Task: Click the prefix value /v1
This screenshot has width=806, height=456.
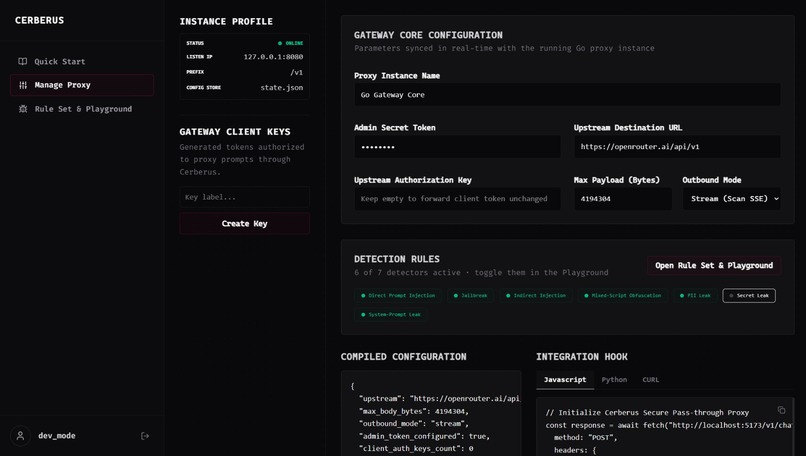Action: pyautogui.click(x=297, y=72)
